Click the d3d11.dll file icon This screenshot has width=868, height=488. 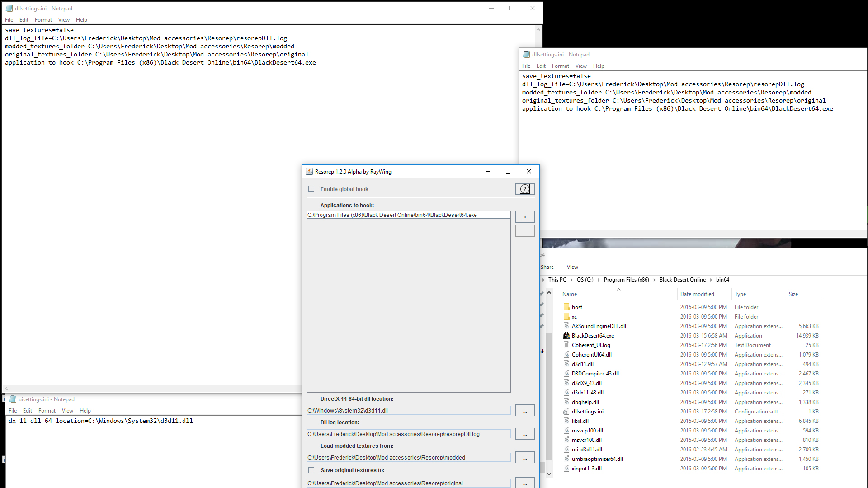[x=566, y=364]
